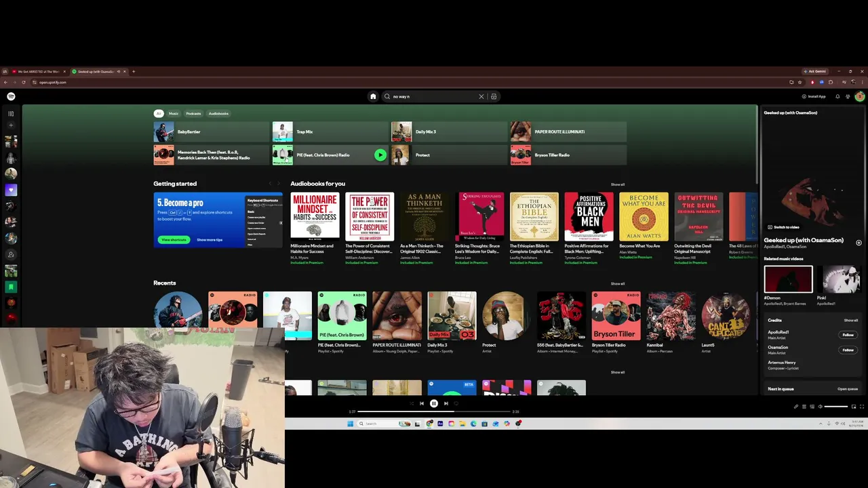Viewport: 868px width, 488px height.
Task: Click the Ask Gemini button in Chrome
Action: tap(816, 71)
